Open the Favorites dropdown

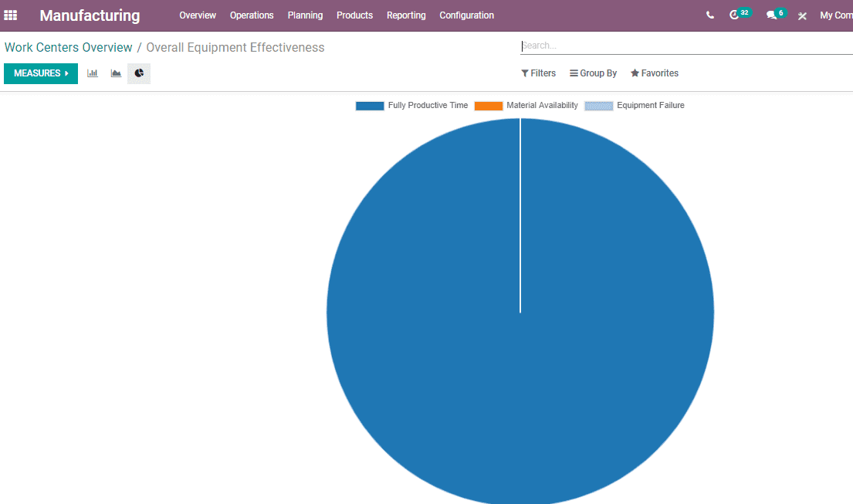[655, 73]
